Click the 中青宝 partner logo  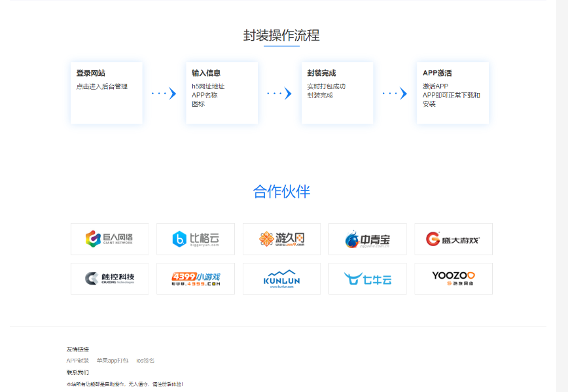click(x=367, y=239)
